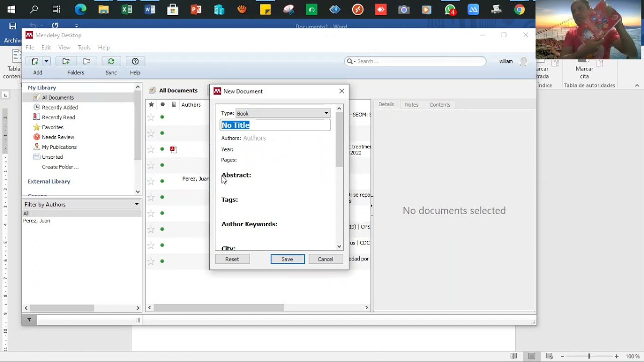Select Needs Review in the sidebar
Screen dimensions: 644x362
pos(58,137)
